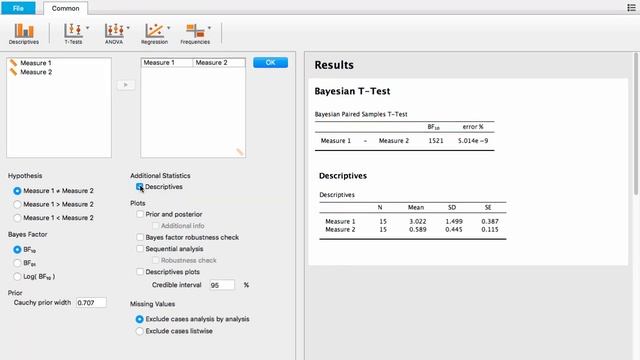
Task: Select hypothesis Measure 1 ≠ Measure 2
Action: tap(17, 191)
